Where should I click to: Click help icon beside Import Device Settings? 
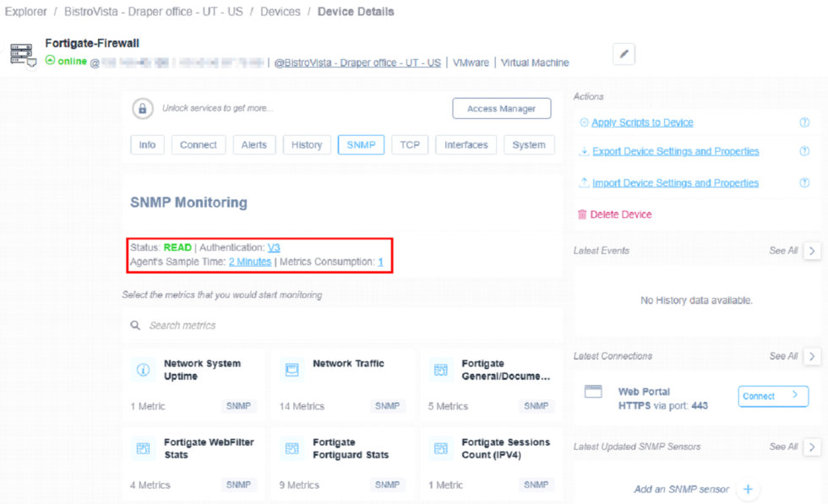804,182
